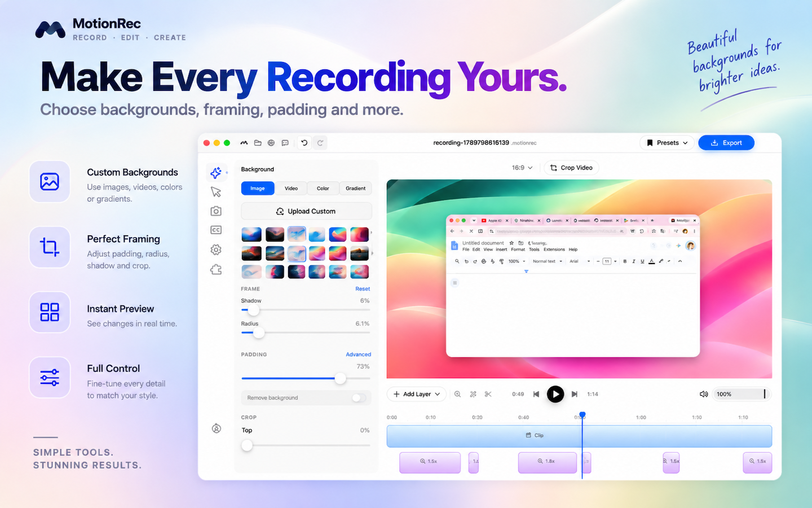Click the magic wand tool above timeline

(x=473, y=394)
